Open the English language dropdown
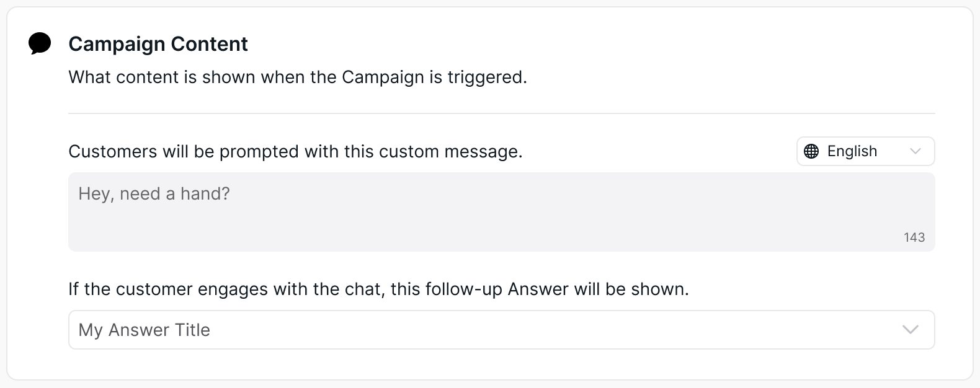 [x=865, y=151]
